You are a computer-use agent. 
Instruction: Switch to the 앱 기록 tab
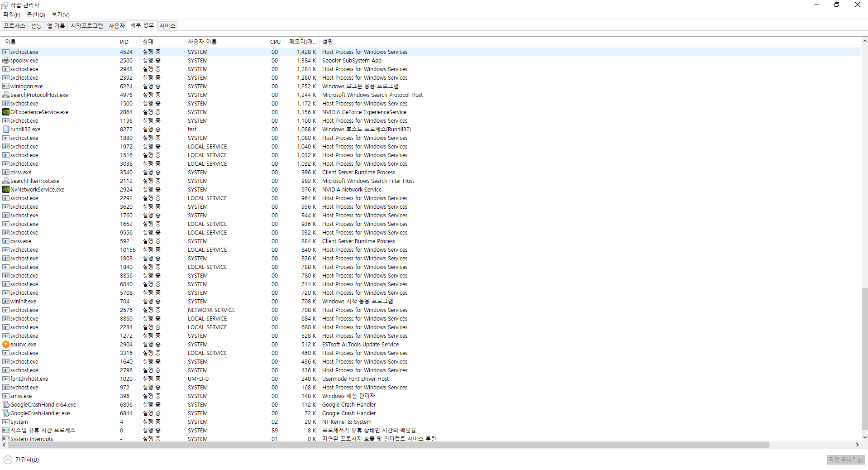pyautogui.click(x=56, y=26)
